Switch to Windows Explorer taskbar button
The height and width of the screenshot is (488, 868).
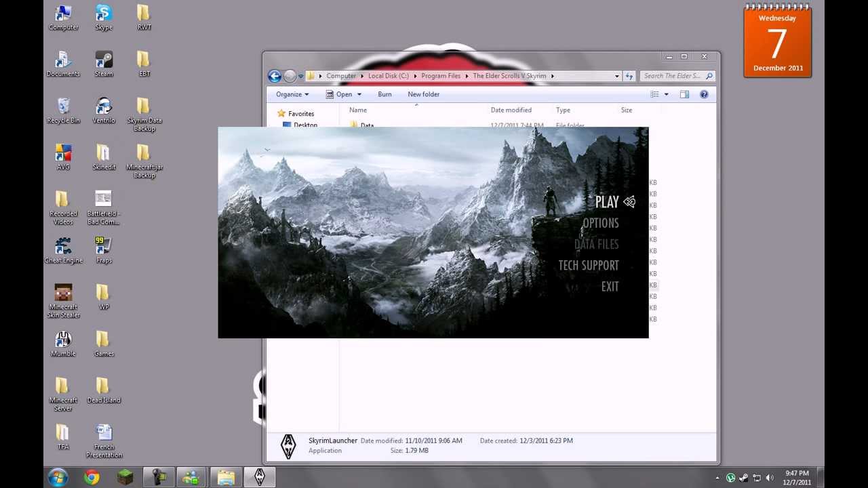[x=226, y=478]
